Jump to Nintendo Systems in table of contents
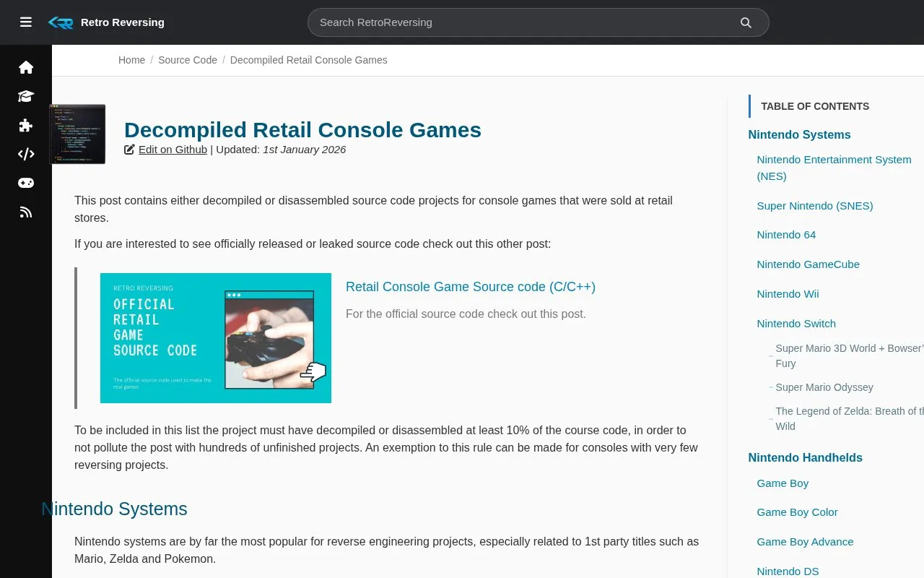Viewport: 924px width, 578px height. pos(799,134)
